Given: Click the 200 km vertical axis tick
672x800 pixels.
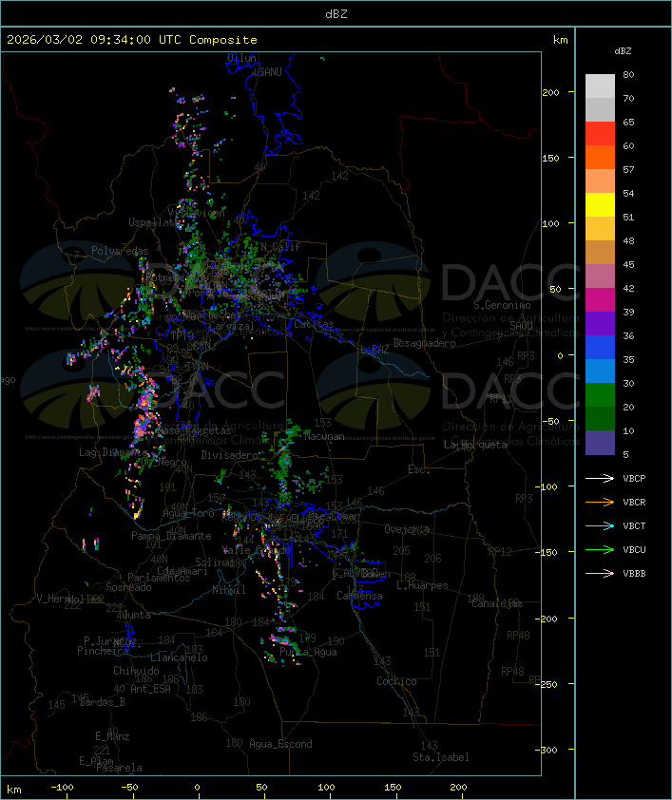Looking at the screenshot, I should coord(550,92).
